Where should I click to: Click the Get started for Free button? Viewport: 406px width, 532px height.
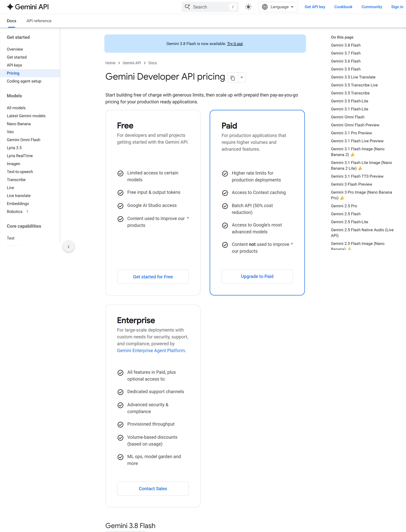(153, 277)
